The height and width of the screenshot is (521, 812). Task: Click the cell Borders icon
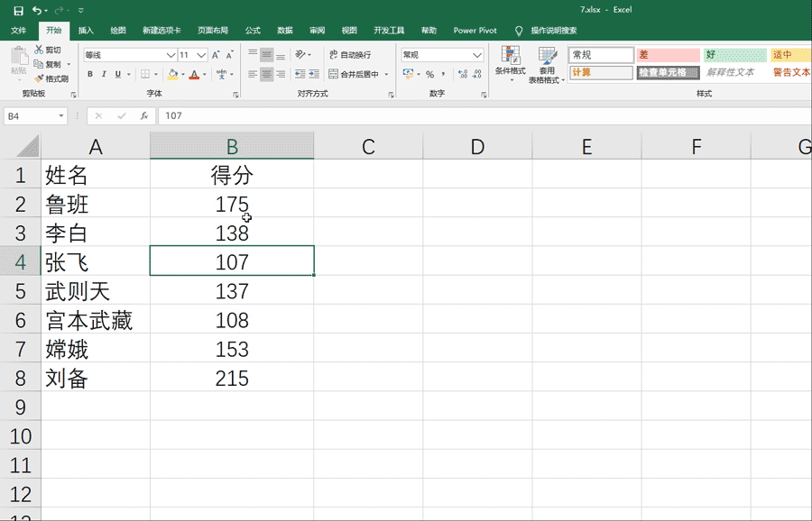[145, 74]
